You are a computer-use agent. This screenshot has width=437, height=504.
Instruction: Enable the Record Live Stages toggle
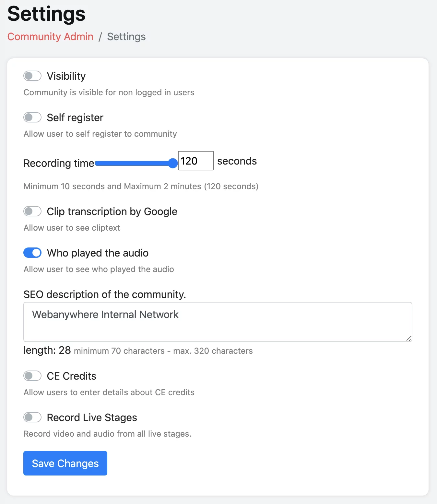32,417
